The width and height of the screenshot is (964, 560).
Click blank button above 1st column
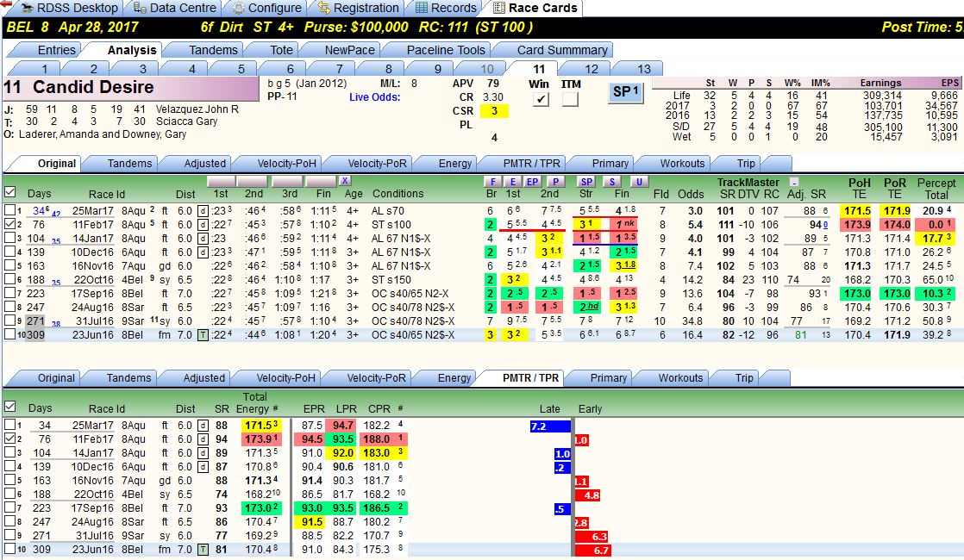221,181
